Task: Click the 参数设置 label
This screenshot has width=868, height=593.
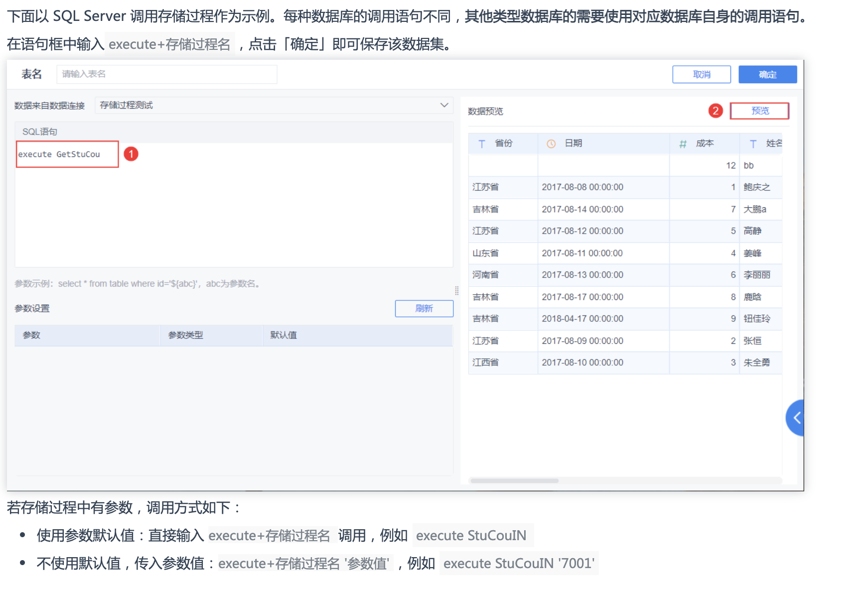Action: coord(32,308)
